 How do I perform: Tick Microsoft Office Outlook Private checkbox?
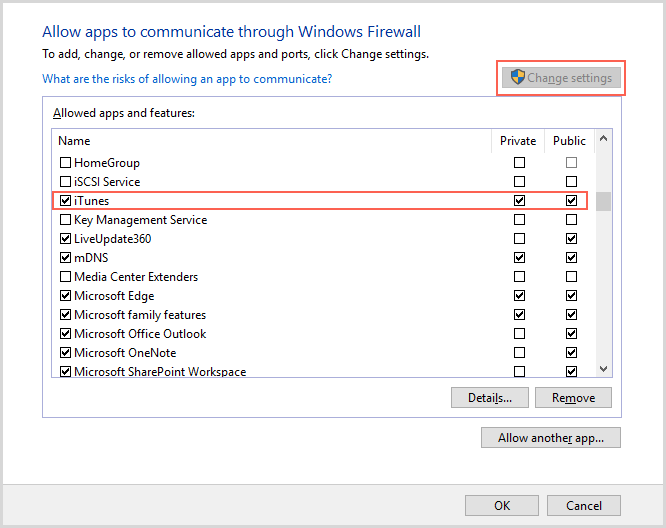tap(519, 334)
